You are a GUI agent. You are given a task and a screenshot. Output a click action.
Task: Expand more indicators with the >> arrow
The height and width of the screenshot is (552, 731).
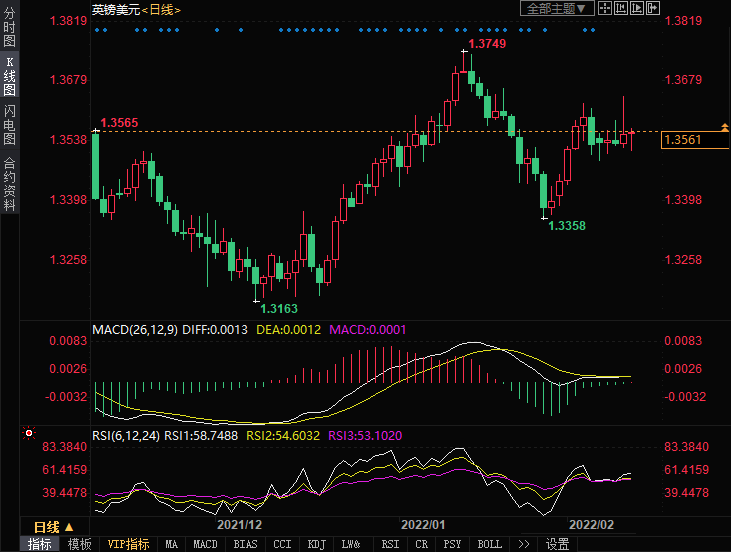524,544
